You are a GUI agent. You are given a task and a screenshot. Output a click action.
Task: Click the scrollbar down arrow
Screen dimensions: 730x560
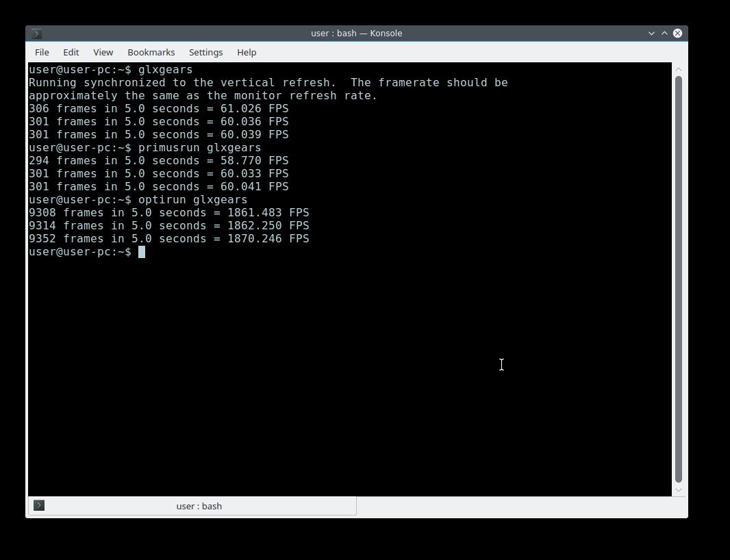click(x=679, y=489)
